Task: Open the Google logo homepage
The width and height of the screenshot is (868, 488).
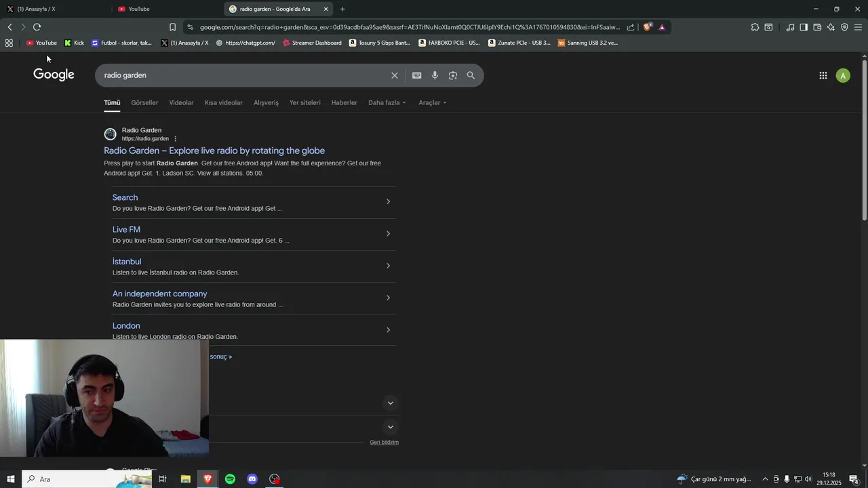Action: point(54,75)
